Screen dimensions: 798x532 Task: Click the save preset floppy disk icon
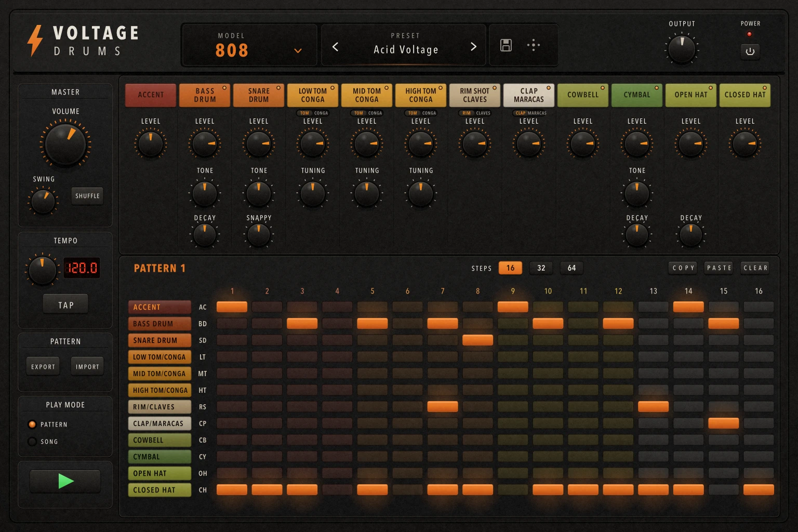(x=506, y=45)
